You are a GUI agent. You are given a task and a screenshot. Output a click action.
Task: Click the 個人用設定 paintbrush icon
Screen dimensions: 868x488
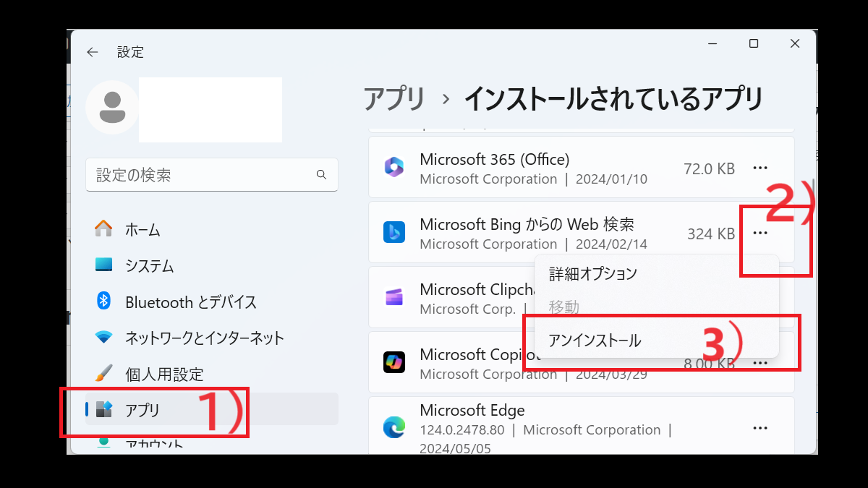tap(104, 373)
